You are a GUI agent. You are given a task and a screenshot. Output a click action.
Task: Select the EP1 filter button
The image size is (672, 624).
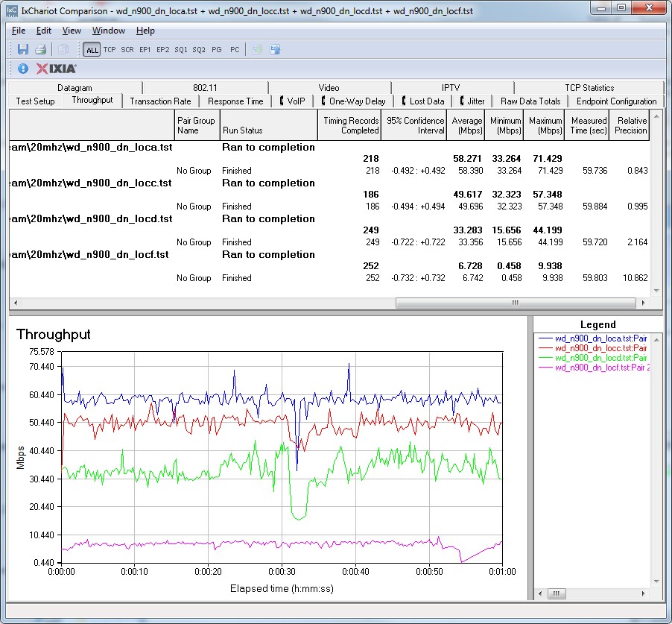pos(145,50)
